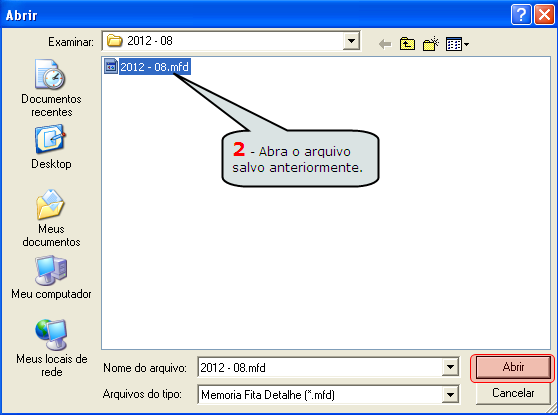Viewport: 558px width, 415px height.
Task: Go to the Desktop shortcut
Action: pyautogui.click(x=51, y=147)
